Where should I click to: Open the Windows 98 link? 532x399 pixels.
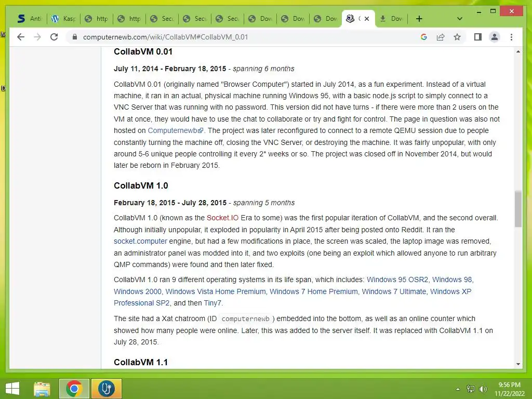tap(452, 280)
